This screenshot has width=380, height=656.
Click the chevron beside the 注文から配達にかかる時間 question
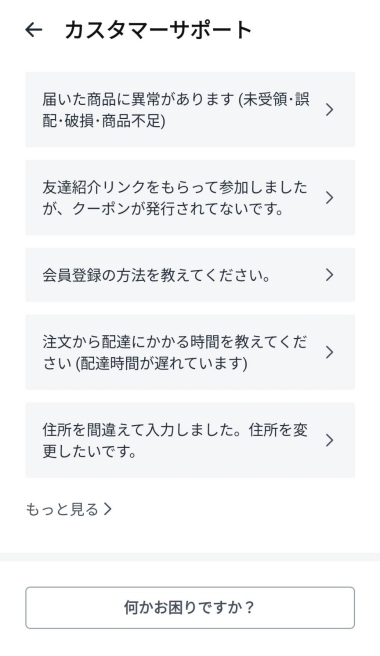[x=329, y=352]
